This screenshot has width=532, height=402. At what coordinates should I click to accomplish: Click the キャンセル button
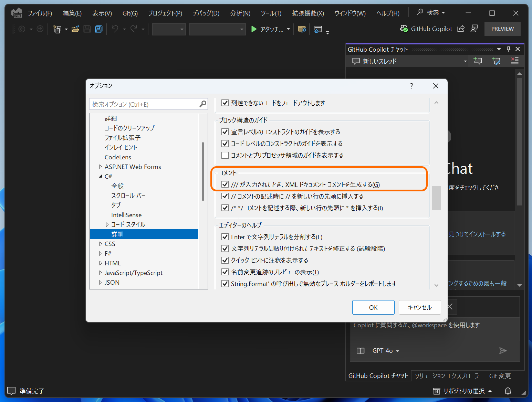click(419, 307)
